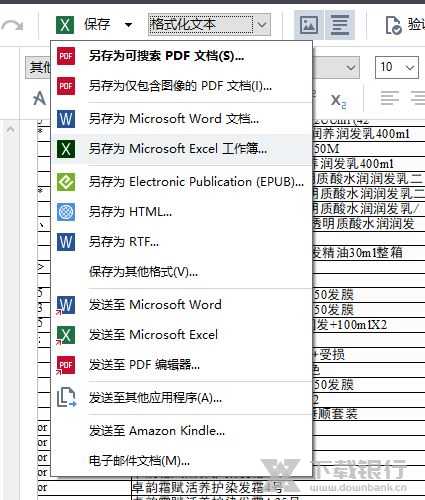
Task: Click table cell +受损
Action: (329, 354)
